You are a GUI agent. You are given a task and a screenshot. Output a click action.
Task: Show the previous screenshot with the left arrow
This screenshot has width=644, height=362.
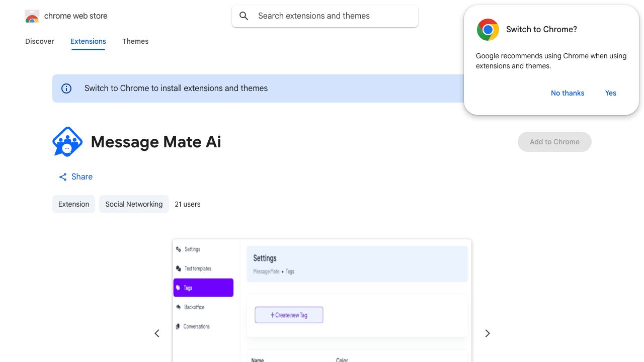coord(157,333)
